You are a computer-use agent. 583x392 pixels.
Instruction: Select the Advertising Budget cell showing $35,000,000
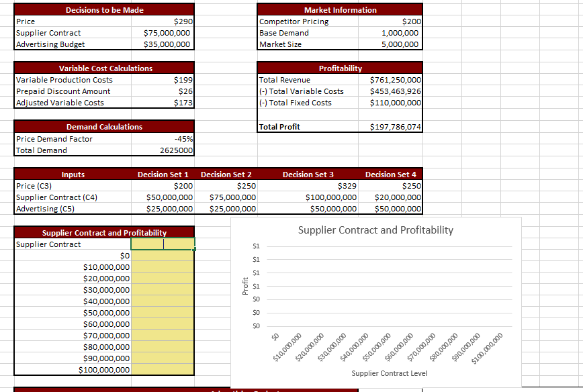[168, 44]
